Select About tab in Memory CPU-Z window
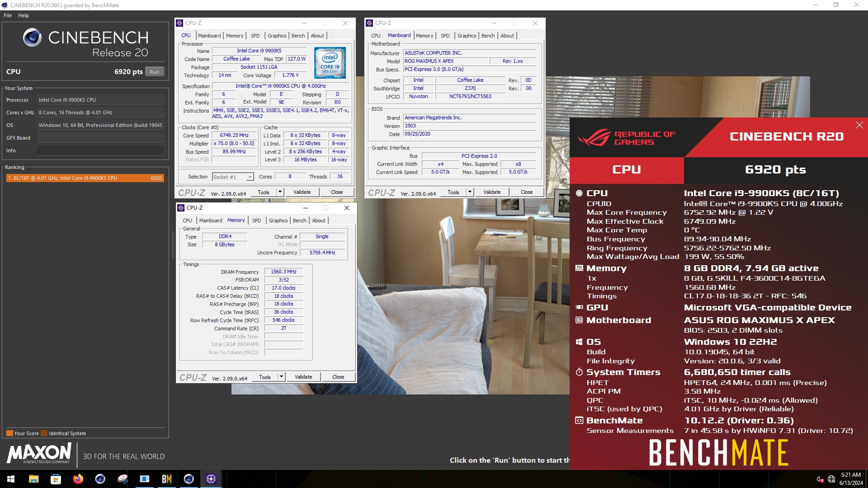The width and height of the screenshot is (868, 488). 319,221
